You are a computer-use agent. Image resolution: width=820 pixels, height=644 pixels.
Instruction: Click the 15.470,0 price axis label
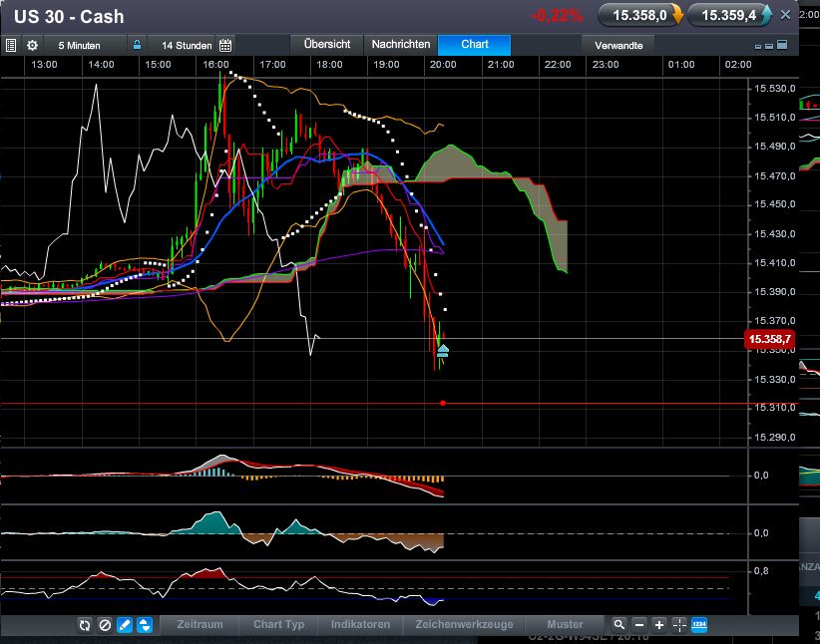coord(775,176)
